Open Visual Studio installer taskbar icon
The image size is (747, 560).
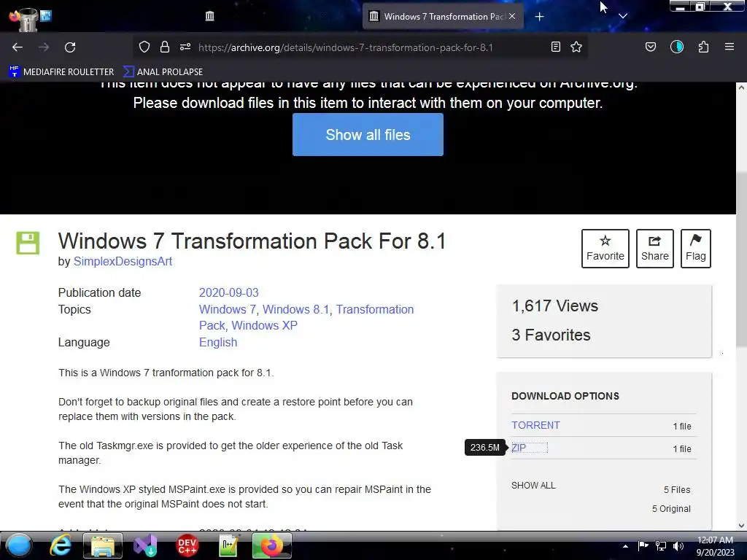145,545
